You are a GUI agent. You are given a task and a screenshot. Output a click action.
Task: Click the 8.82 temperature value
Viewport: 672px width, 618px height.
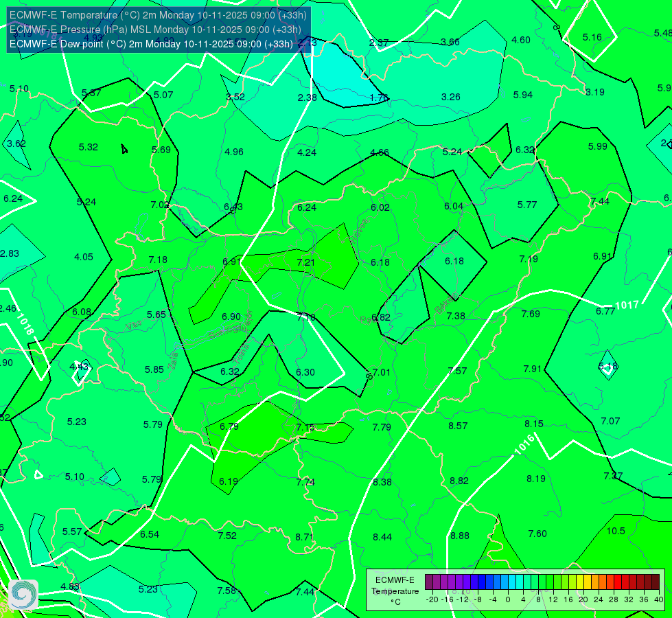(459, 481)
